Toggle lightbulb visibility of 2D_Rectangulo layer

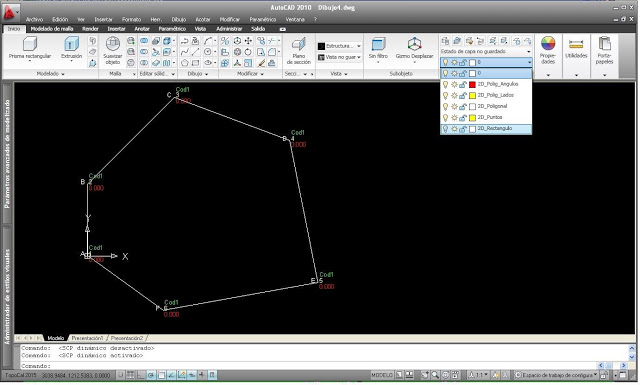(x=445, y=129)
